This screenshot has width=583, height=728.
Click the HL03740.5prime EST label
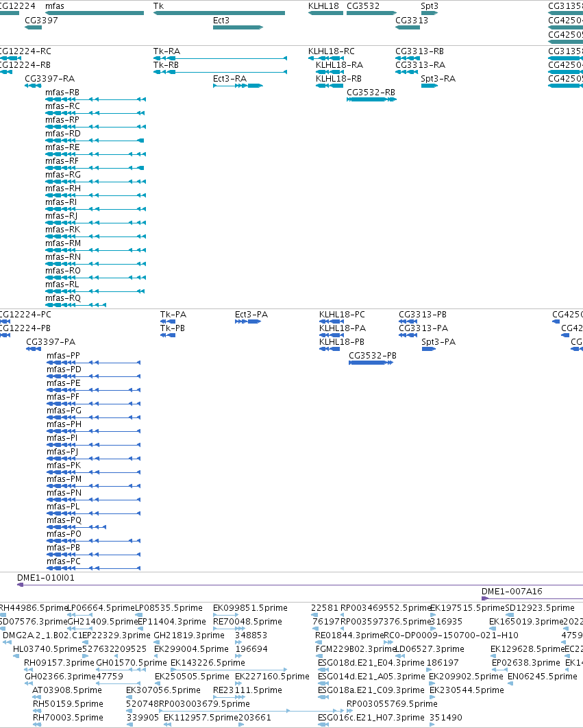47,648
